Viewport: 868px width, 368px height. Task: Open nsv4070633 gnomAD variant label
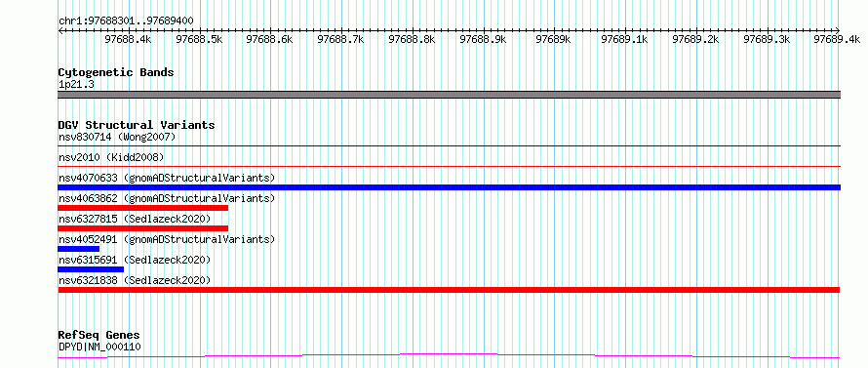(x=167, y=178)
